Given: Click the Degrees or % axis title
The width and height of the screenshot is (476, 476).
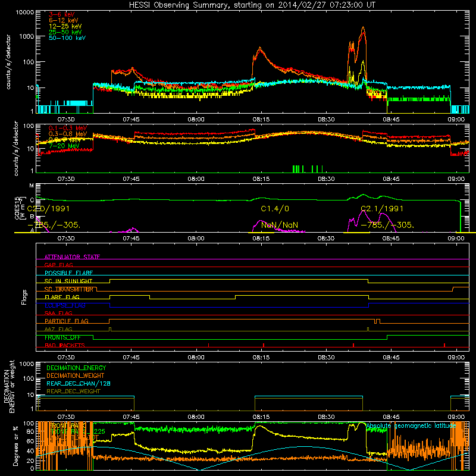Looking at the screenshot, I should click(15, 446).
